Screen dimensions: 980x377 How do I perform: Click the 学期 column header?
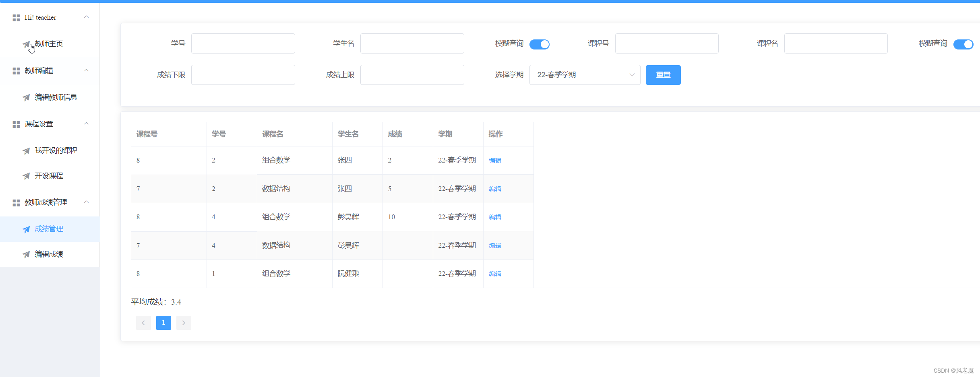click(x=458, y=134)
